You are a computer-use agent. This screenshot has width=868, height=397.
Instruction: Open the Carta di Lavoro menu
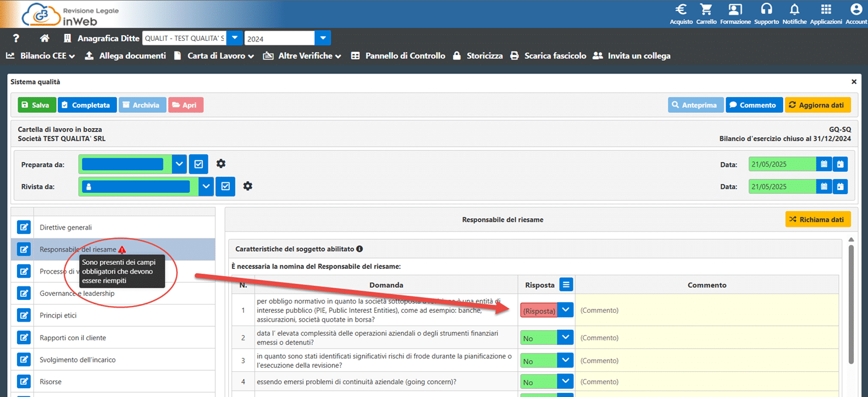[x=214, y=56]
